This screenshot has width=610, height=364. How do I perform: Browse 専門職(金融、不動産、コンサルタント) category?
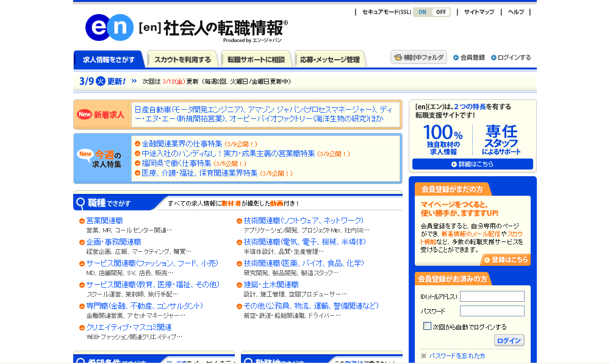145,306
